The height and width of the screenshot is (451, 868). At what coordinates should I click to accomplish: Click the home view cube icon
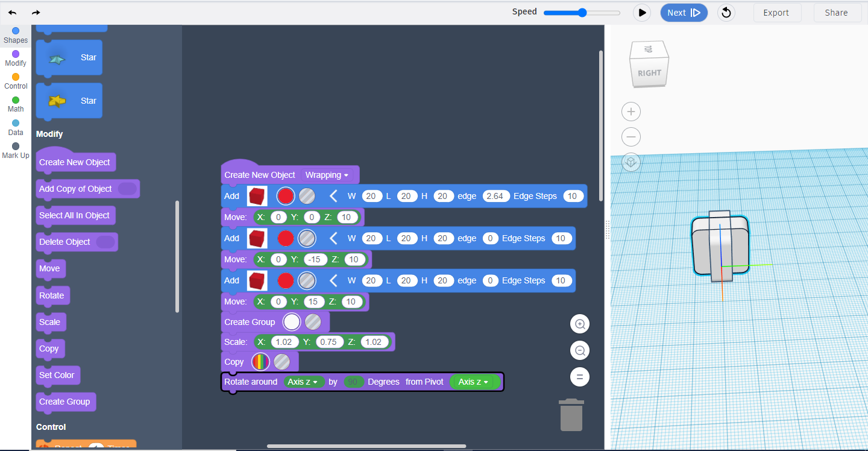[631, 162]
